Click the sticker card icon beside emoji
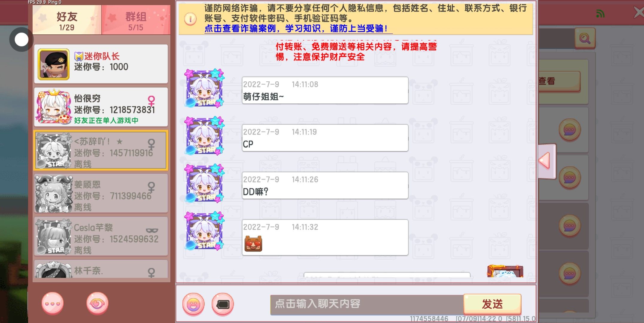This screenshot has width=644, height=323. (223, 304)
